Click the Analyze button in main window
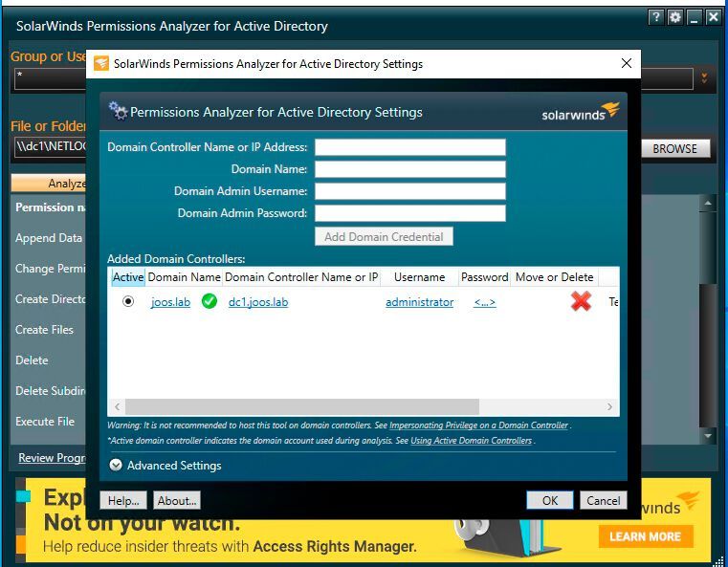 tap(49, 184)
